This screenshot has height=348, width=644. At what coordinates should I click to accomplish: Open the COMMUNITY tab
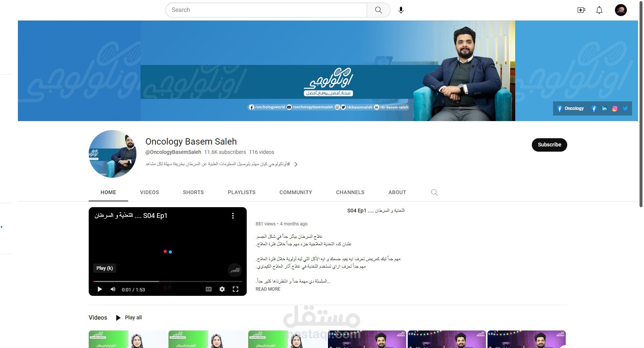[x=296, y=192]
